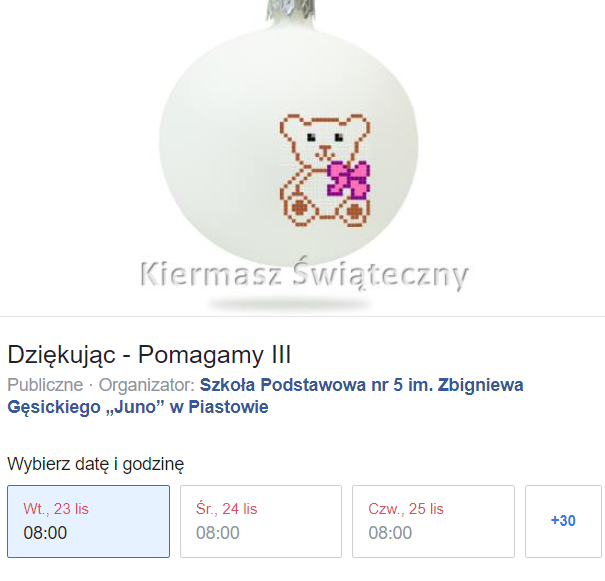The height and width of the screenshot is (581, 605).
Task: Choose the Śr., 24 lis time slot
Action: [261, 521]
